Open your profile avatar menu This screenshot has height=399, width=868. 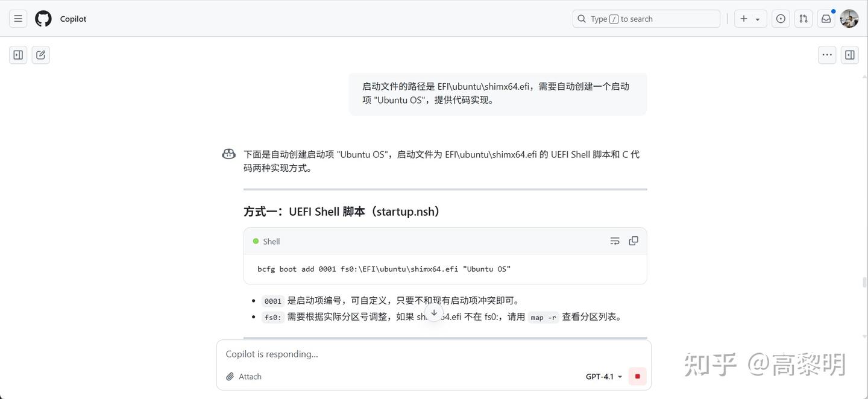click(849, 18)
